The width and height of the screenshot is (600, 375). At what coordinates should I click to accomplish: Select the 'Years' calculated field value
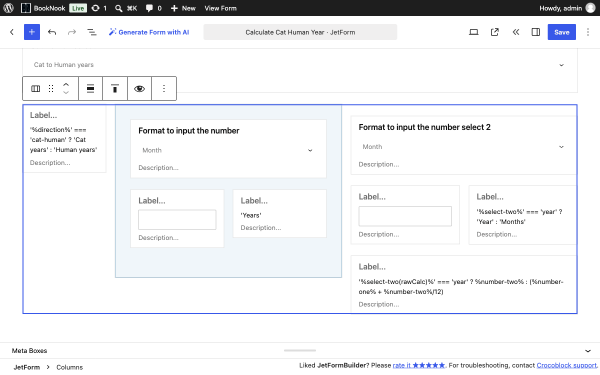click(x=251, y=215)
